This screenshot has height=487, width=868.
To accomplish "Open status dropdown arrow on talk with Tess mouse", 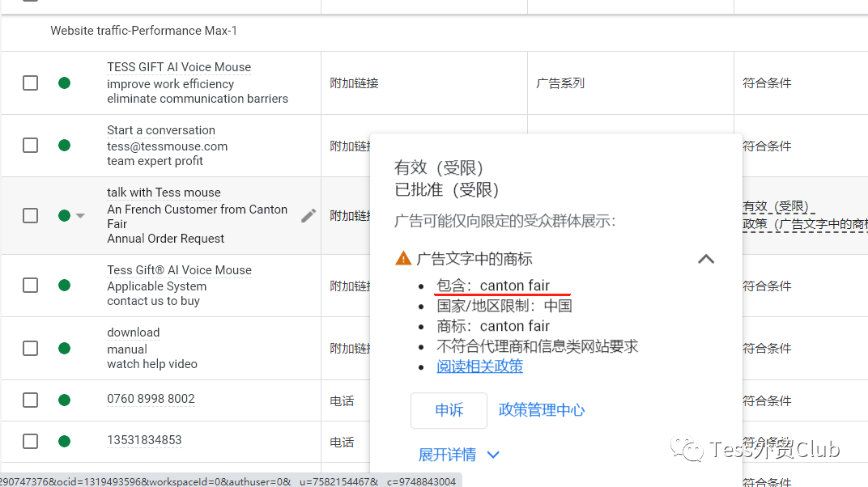I will tap(80, 216).
